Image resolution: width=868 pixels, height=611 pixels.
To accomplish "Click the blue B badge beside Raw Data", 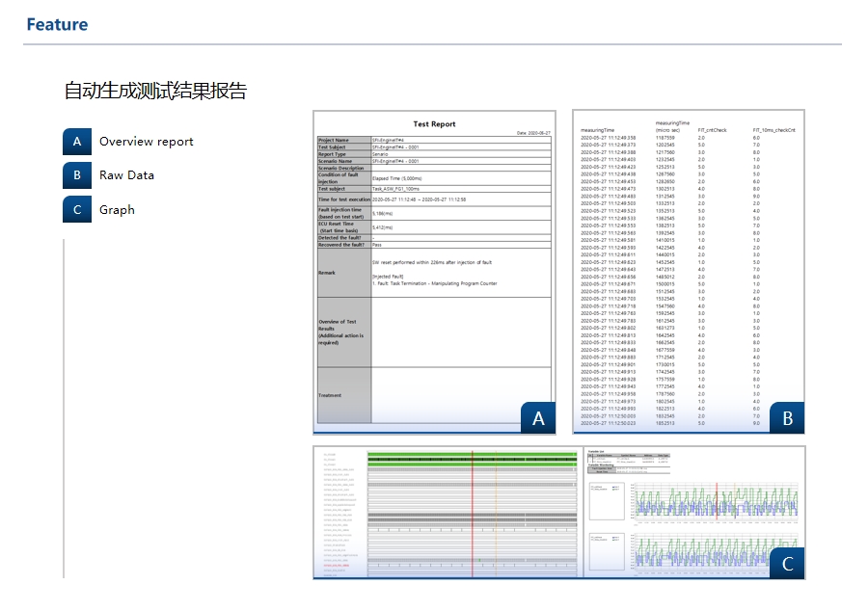I will tap(77, 175).
